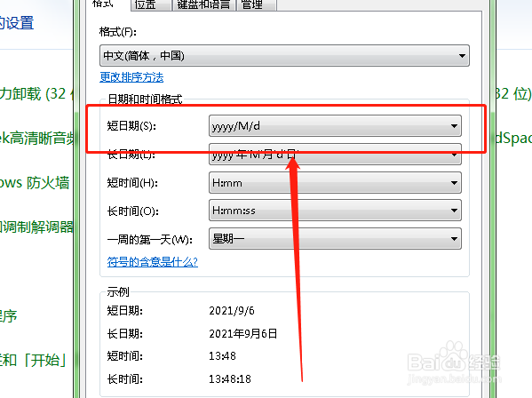Click the 短日期 example value 2021/9/6
The width and height of the screenshot is (532, 398).
(x=232, y=311)
